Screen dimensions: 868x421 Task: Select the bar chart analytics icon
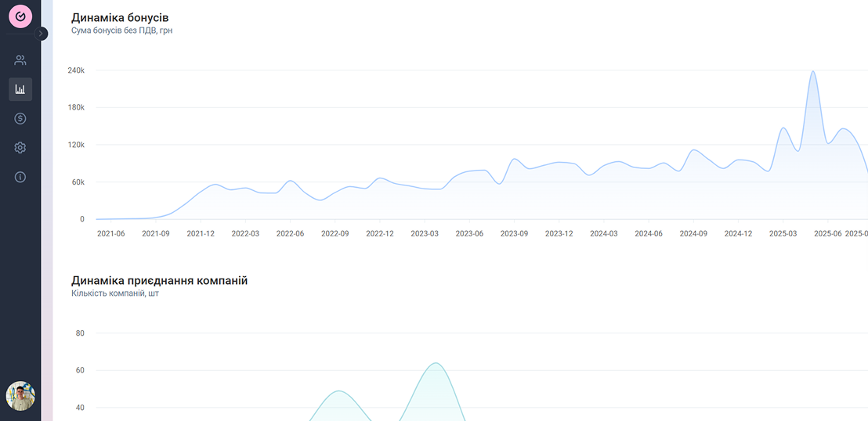(x=20, y=89)
